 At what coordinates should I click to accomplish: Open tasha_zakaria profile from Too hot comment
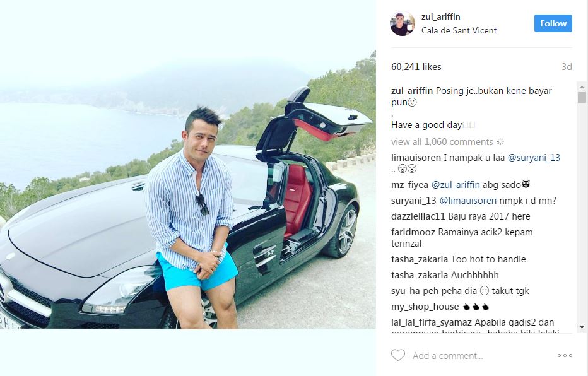point(420,259)
